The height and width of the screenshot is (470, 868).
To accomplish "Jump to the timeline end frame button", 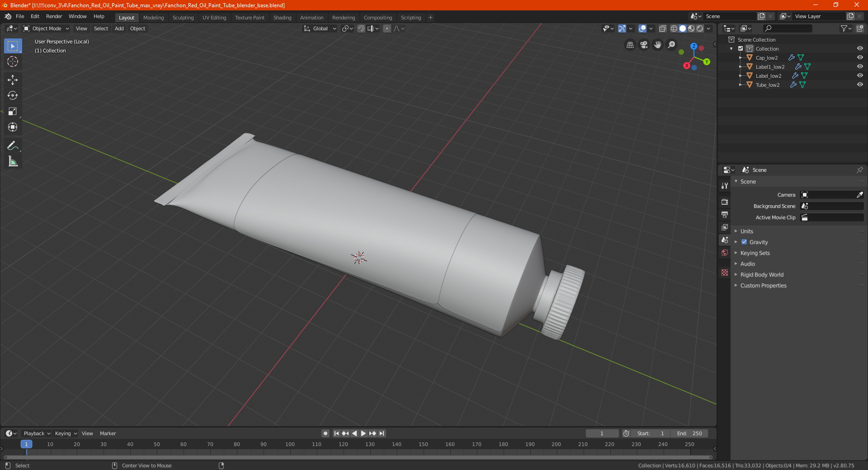I will coord(382,433).
